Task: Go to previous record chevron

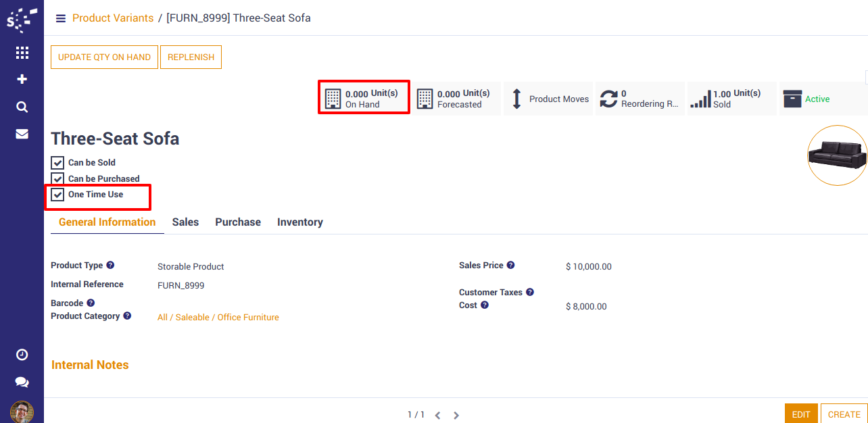Action: click(x=437, y=416)
